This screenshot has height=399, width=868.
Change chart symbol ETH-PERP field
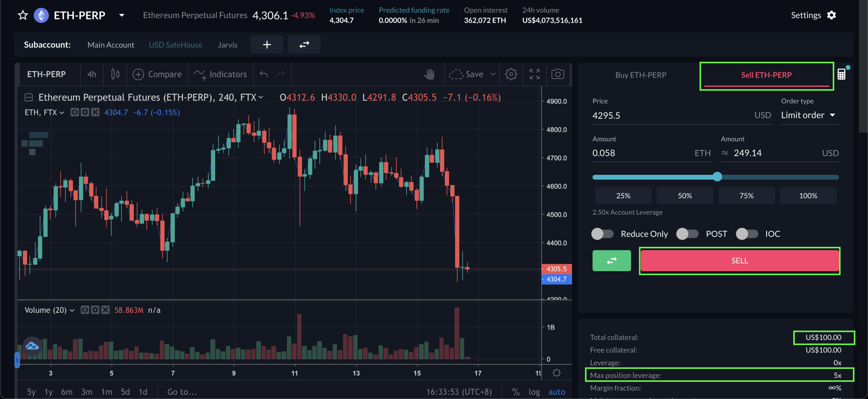tap(46, 74)
